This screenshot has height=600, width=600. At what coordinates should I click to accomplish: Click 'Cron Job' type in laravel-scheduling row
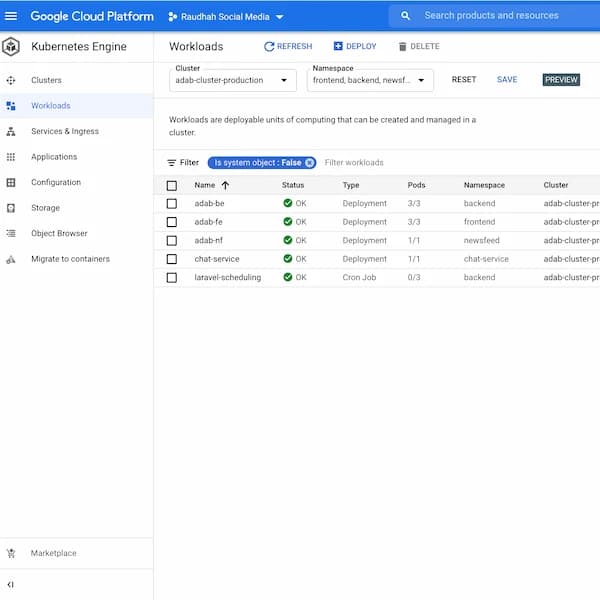point(359,277)
